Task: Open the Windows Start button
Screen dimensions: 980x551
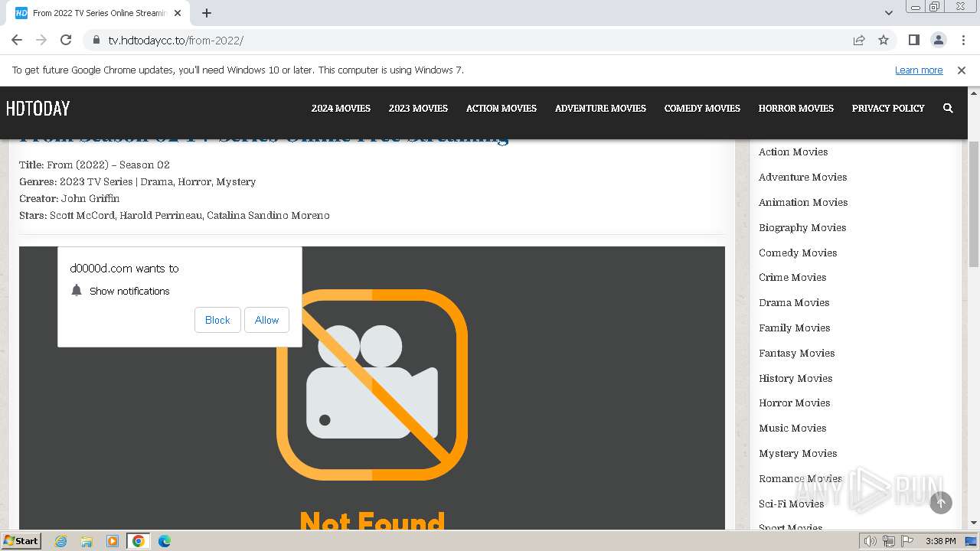Action: (x=21, y=540)
